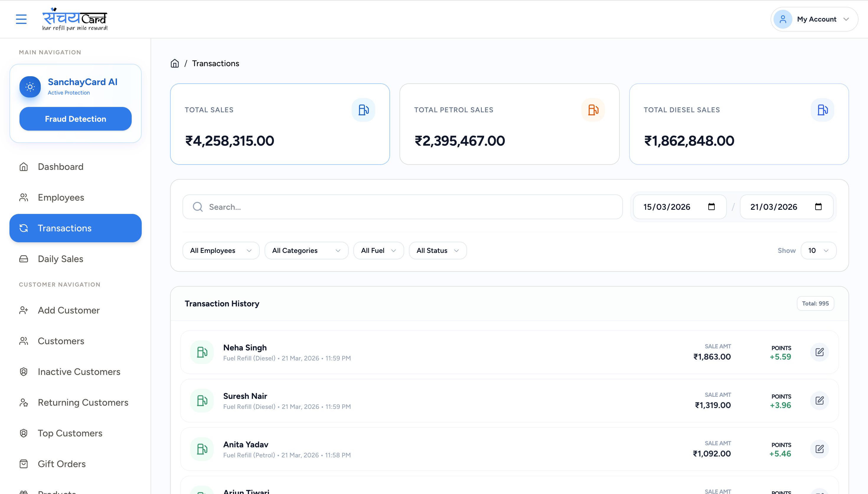Click the Employees people icon in sidebar
Image resolution: width=868 pixels, height=494 pixels.
[24, 197]
